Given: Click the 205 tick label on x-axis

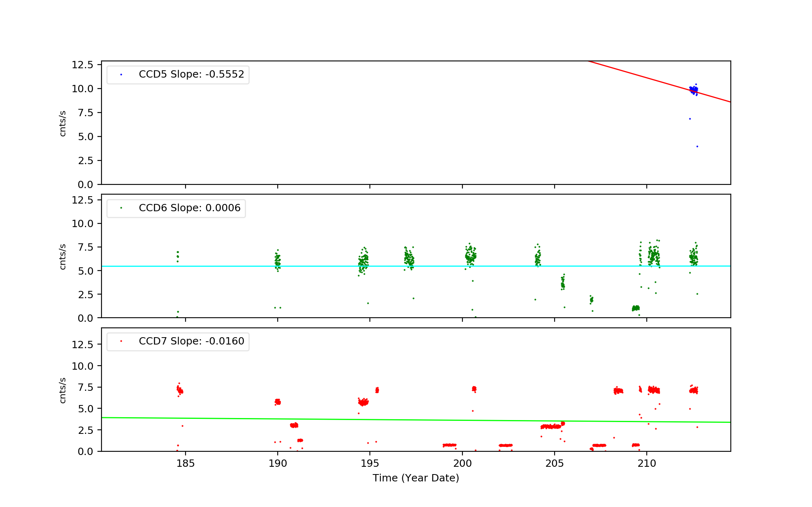Looking at the screenshot, I should coord(555,464).
